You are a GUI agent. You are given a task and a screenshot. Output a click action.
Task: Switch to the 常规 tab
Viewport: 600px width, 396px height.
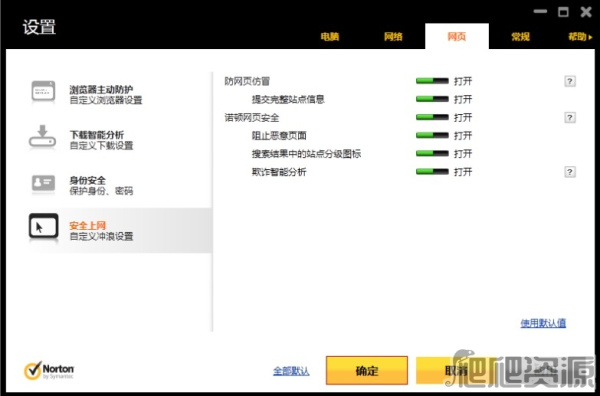520,37
